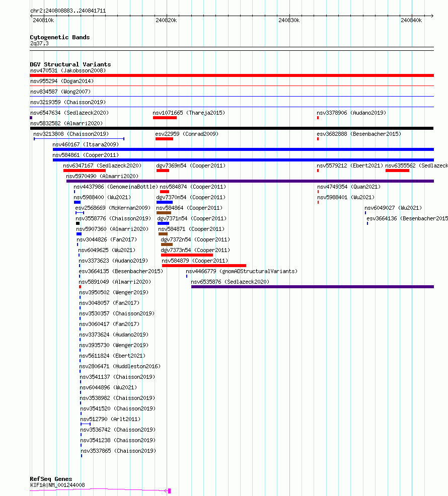Select nsv5579212 (Ebert2021) label
Screen dimensions: 448x496
(x=350, y=166)
